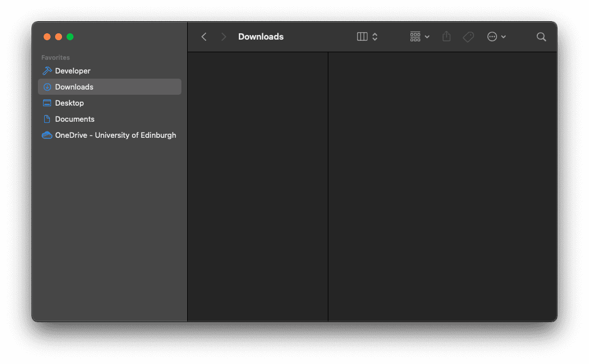Open search with the magnifying glass
The image size is (589, 364).
(541, 37)
